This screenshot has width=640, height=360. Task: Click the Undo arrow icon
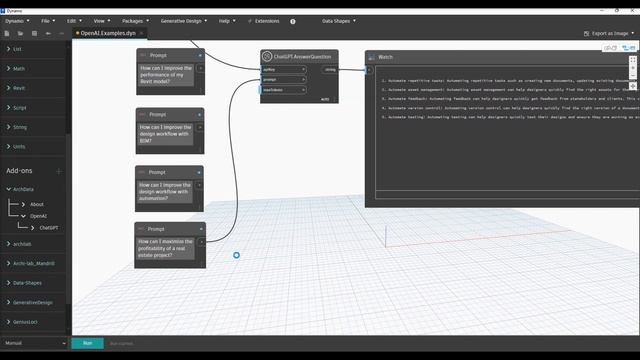[48, 33]
